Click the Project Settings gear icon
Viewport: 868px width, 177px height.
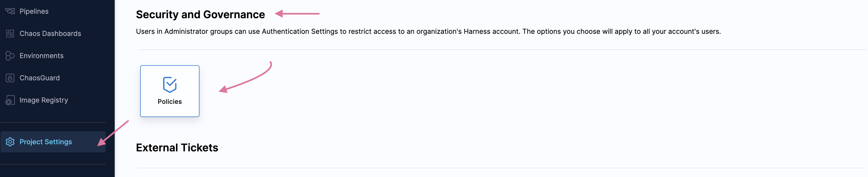pyautogui.click(x=10, y=142)
